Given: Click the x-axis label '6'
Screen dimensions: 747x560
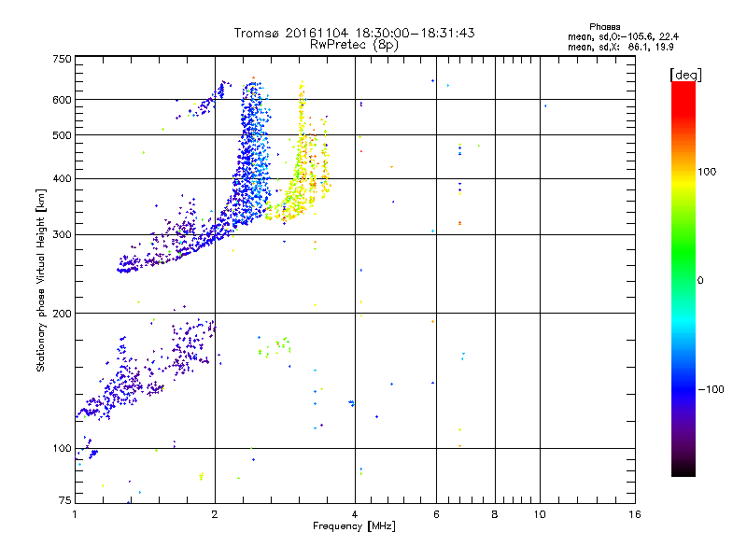Looking at the screenshot, I should click(436, 514).
